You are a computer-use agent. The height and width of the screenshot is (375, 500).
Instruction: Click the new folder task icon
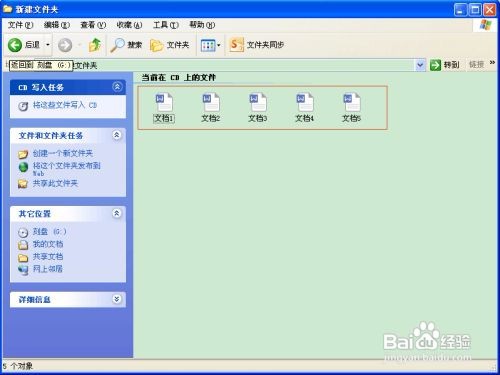click(23, 154)
